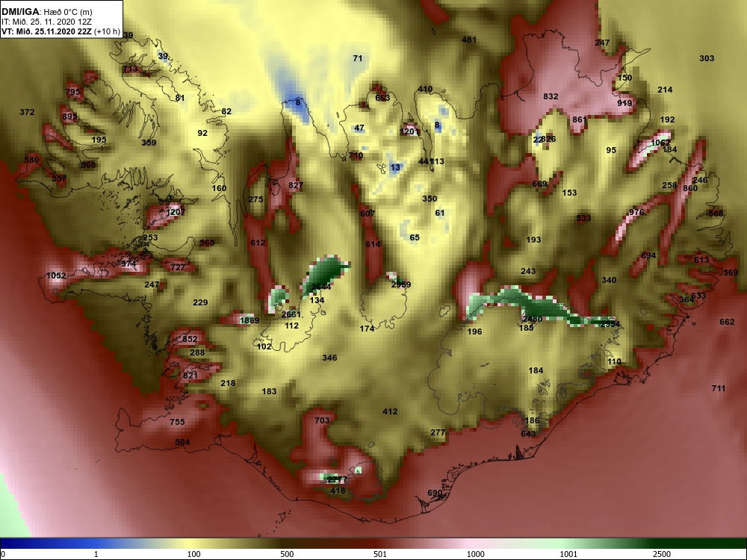This screenshot has width=747, height=560.
Task: Click the 1201 height label
Action: tap(409, 131)
